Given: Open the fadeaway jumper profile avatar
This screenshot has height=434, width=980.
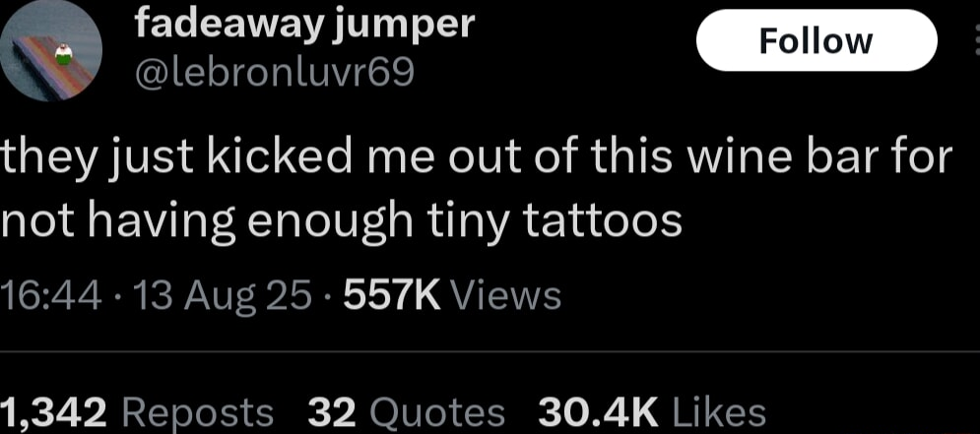Looking at the screenshot, I should coord(51,51).
